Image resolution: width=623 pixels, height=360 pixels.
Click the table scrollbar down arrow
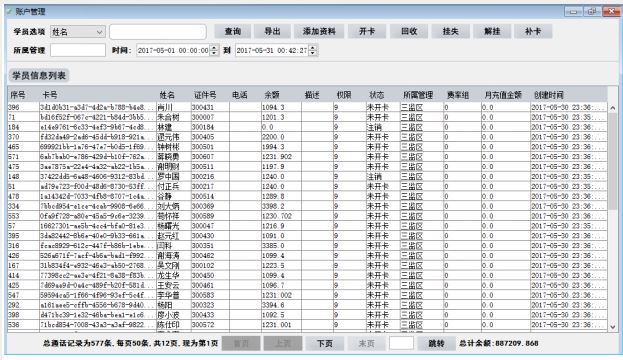pyautogui.click(x=613, y=327)
